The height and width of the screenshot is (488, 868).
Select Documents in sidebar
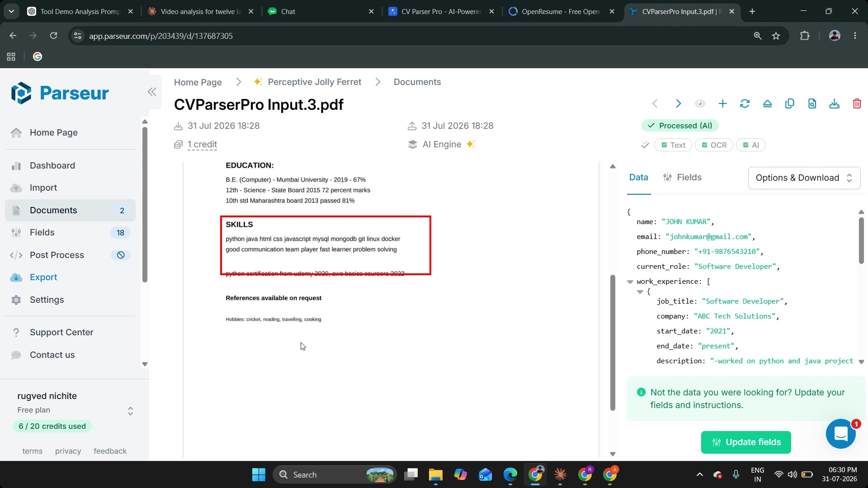(x=70, y=211)
